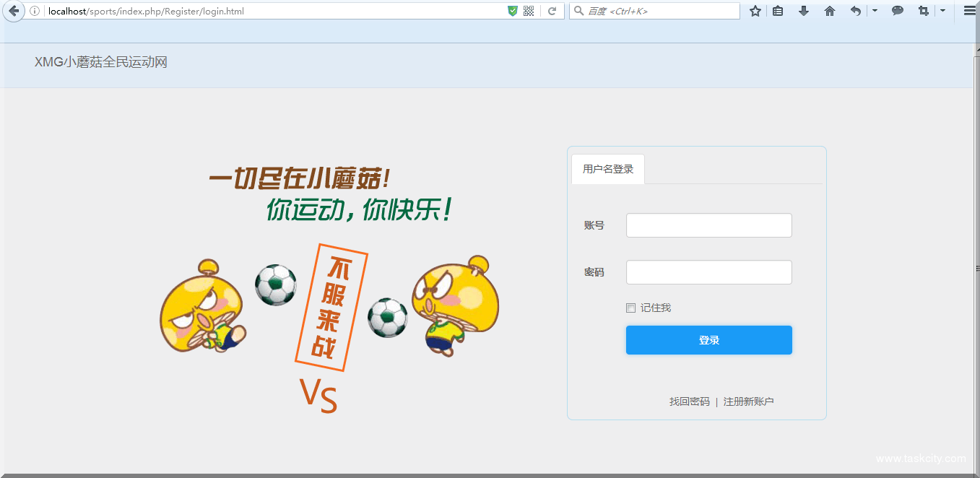
Task: Select the 用户名登录 tab
Action: click(608, 169)
